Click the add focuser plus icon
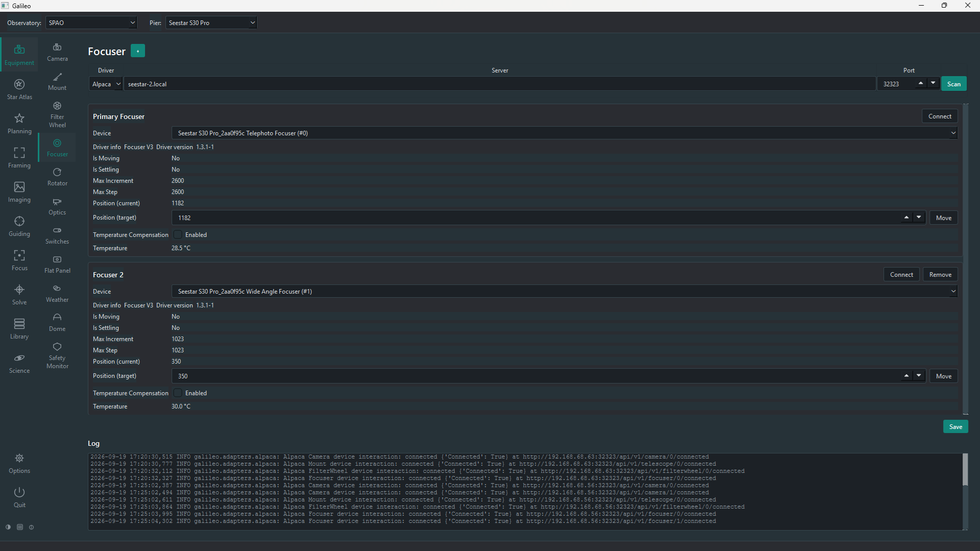Image resolution: width=980 pixels, height=551 pixels. [138, 51]
